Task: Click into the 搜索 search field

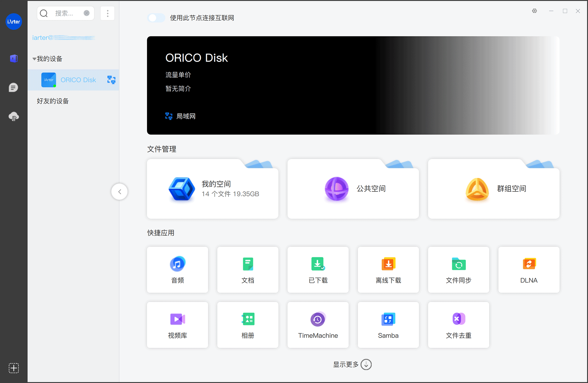Action: 66,13
